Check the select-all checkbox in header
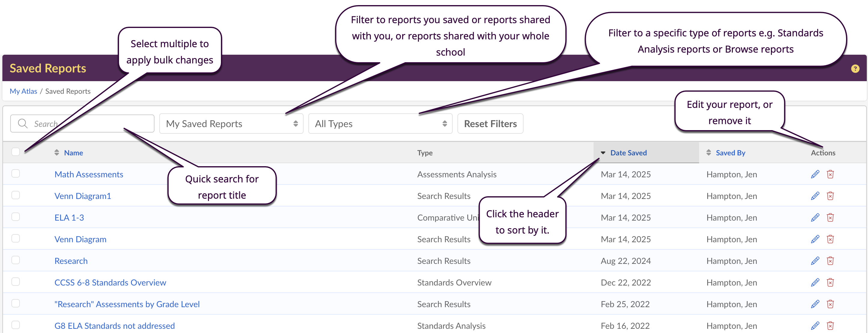 pyautogui.click(x=16, y=152)
